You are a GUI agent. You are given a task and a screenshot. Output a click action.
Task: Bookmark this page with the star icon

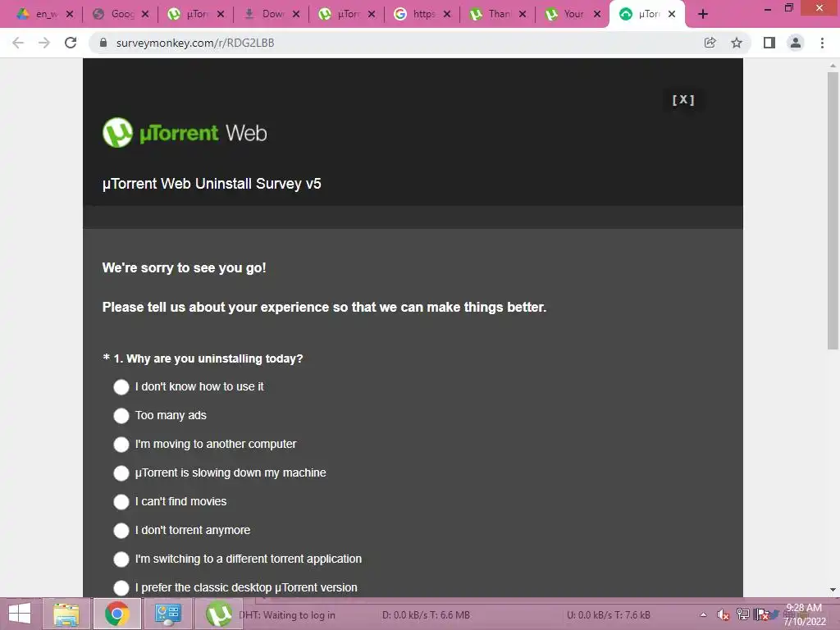click(x=737, y=43)
